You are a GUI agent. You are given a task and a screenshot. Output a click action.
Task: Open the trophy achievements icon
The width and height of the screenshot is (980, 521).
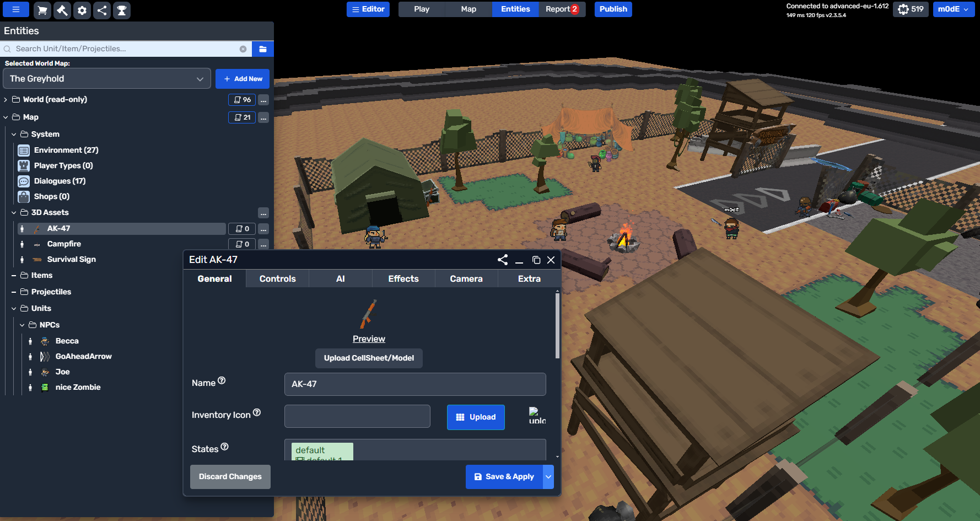(122, 9)
